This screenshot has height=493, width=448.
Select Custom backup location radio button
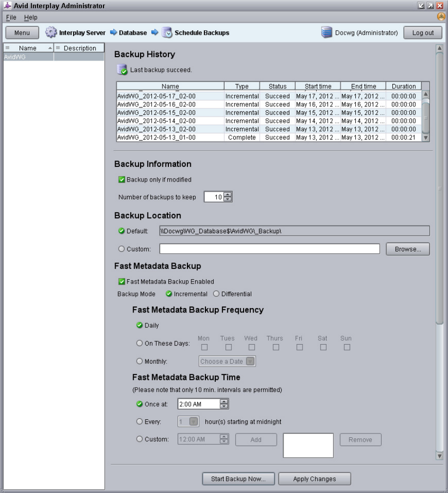click(x=122, y=249)
